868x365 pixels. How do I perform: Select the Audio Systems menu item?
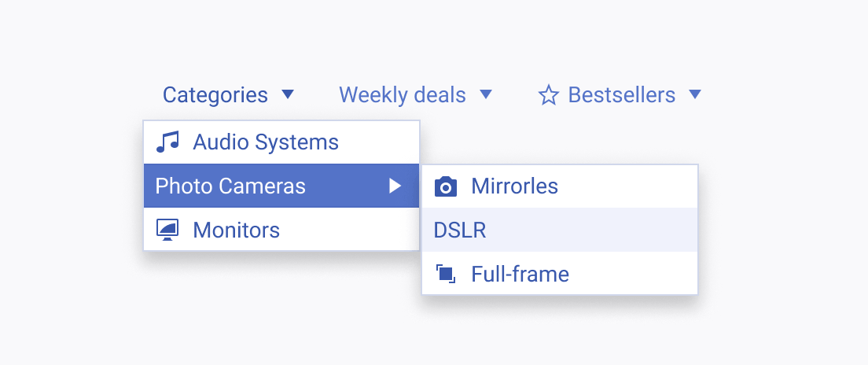coord(281,142)
